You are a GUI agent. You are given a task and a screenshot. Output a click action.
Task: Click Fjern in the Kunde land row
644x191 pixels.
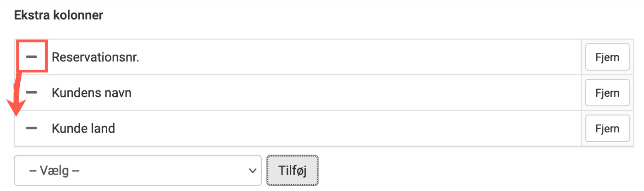(607, 128)
